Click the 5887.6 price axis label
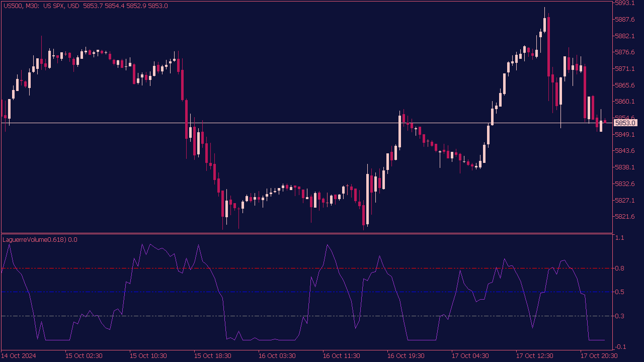Screen dimensions: 644x362 624,20
